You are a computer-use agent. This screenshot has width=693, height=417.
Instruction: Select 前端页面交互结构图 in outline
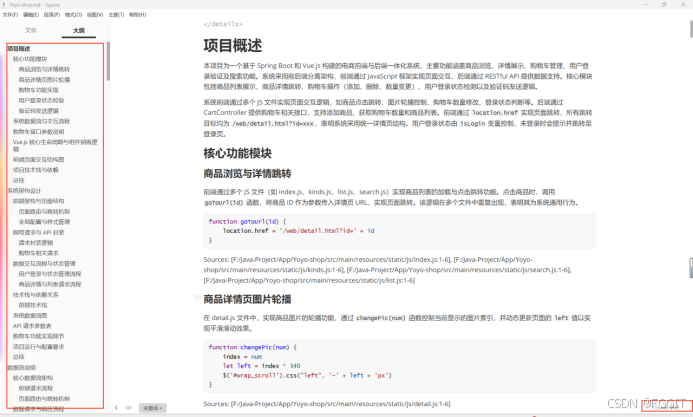click(x=38, y=159)
